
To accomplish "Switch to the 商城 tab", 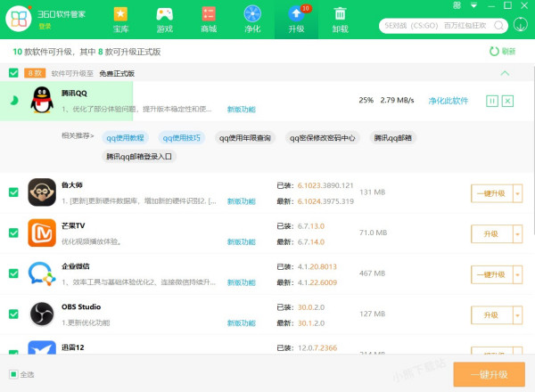I will (x=209, y=20).
